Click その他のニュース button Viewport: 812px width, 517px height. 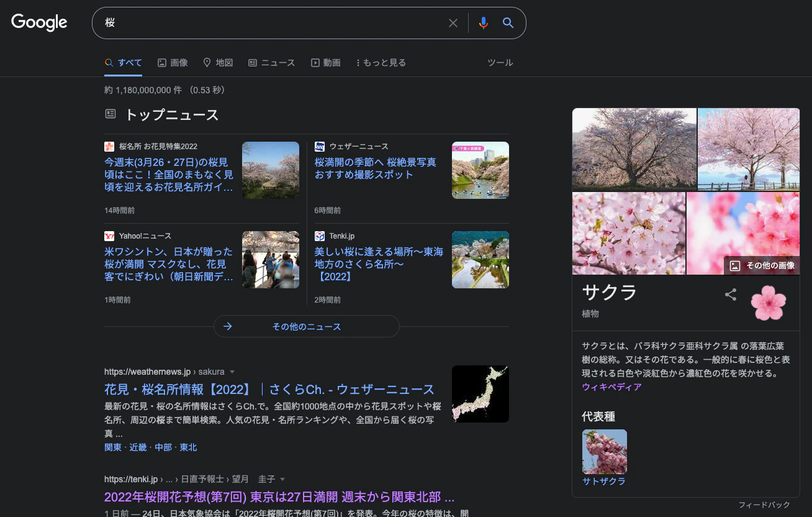click(x=307, y=326)
